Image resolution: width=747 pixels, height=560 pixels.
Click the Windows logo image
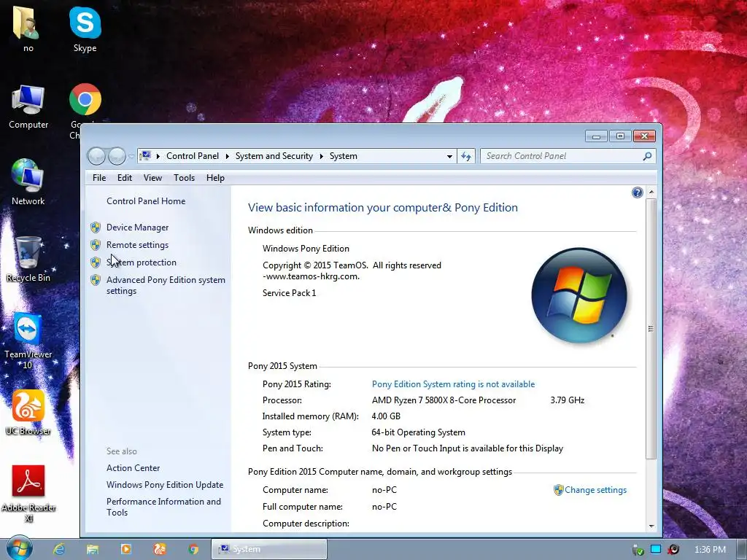click(x=578, y=295)
